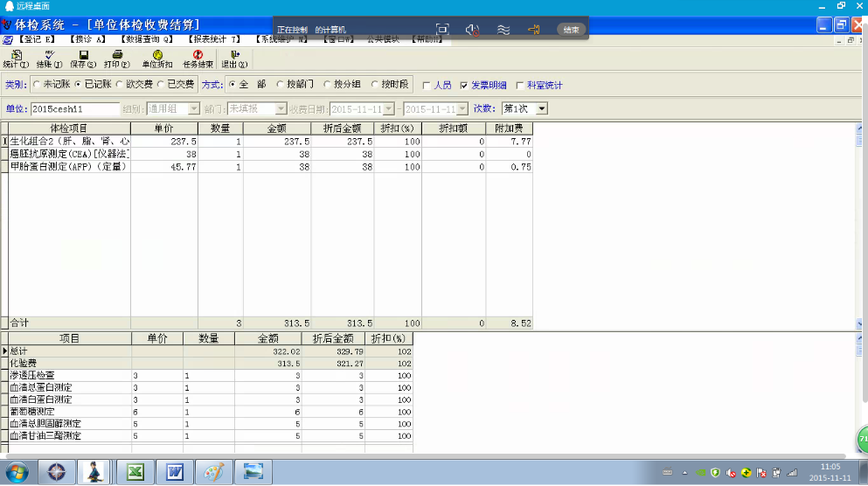Click the person-figure app icon in taskbar
This screenshot has height=486, width=868.
[94, 472]
